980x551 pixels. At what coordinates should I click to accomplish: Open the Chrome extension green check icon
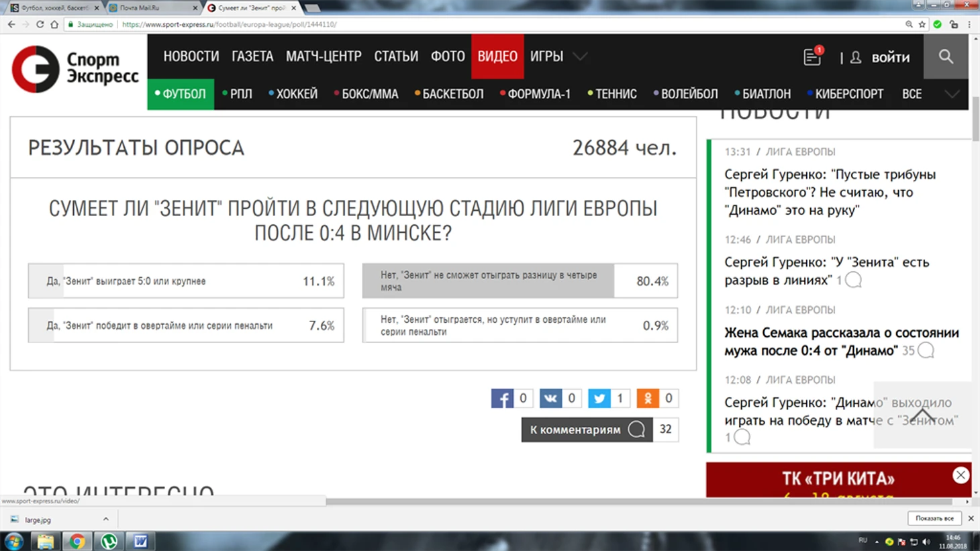pyautogui.click(x=937, y=24)
